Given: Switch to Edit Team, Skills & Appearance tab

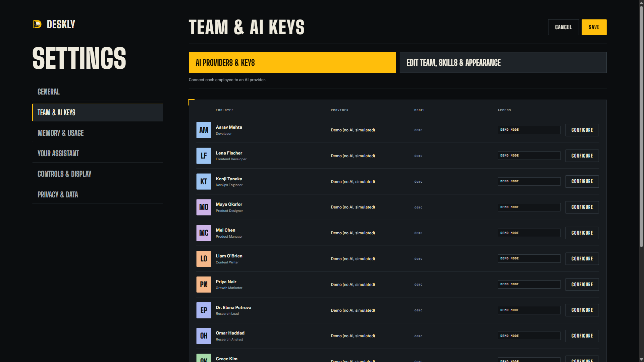Looking at the screenshot, I should point(503,62).
